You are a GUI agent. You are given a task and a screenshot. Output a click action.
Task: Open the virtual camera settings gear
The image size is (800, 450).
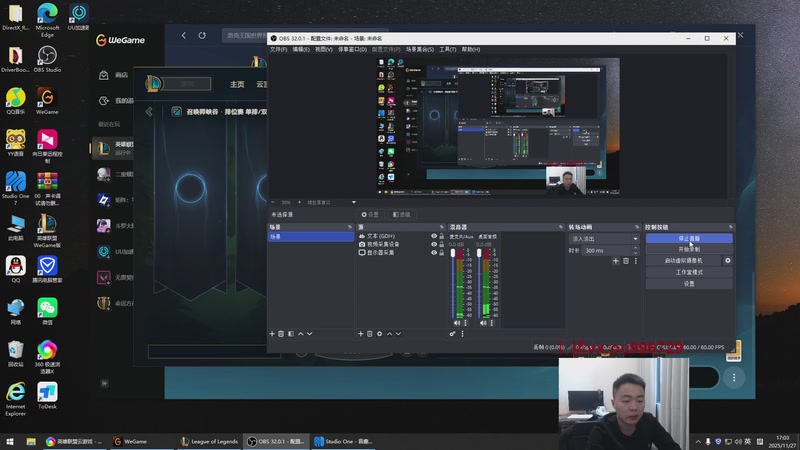pos(728,260)
